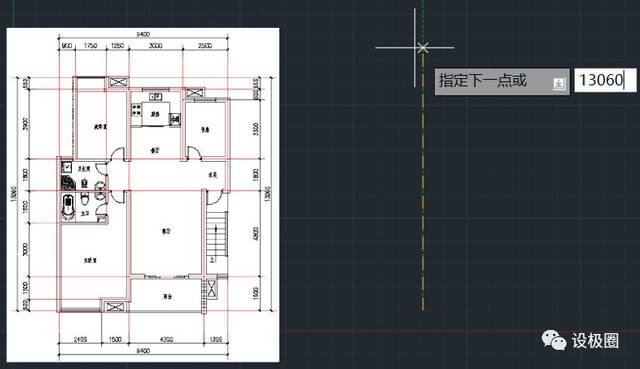The width and height of the screenshot is (640, 369).
Task: Click the 4800 vertical dimension text
Action: point(256,234)
